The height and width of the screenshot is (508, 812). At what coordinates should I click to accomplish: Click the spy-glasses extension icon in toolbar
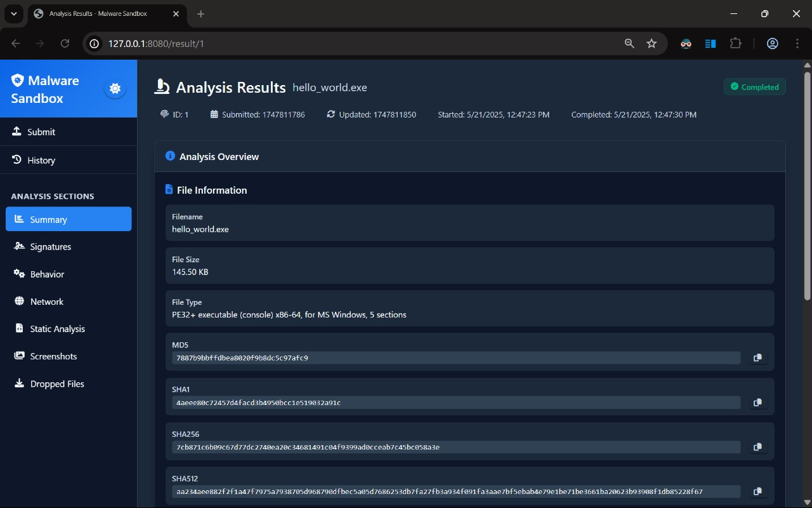(x=686, y=43)
